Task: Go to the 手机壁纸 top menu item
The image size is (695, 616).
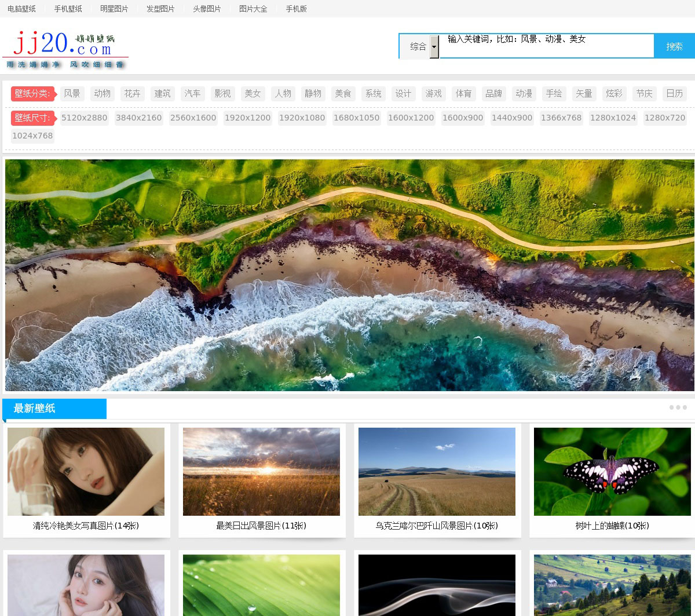Action: pos(68,9)
